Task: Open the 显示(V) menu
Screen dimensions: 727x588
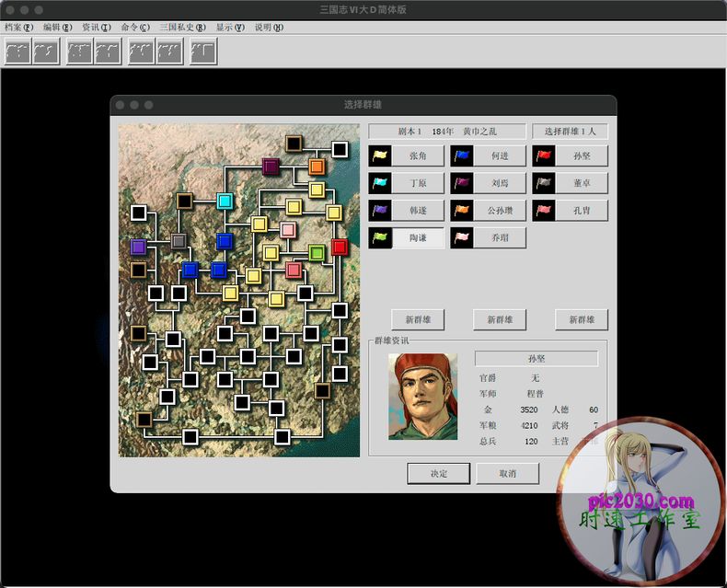Action: pyautogui.click(x=230, y=28)
